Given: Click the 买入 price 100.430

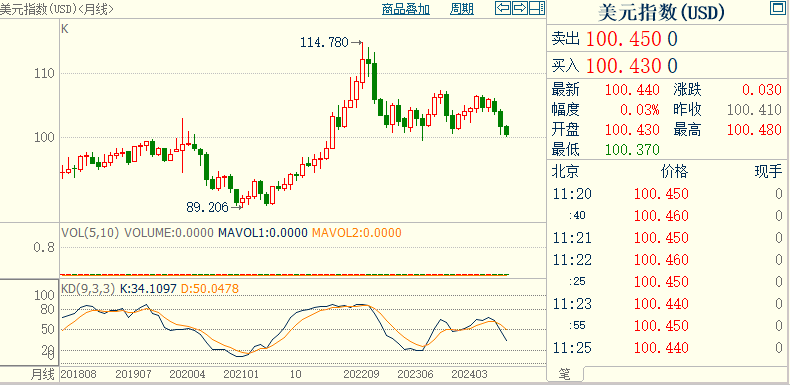Looking at the screenshot, I should 623,66.
